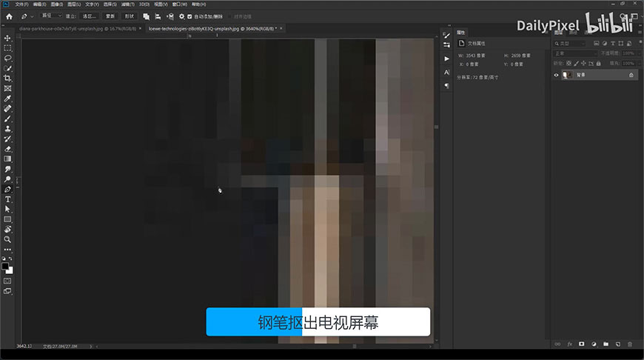Select the Frame tool
The image size is (644, 360).
tap(7, 88)
